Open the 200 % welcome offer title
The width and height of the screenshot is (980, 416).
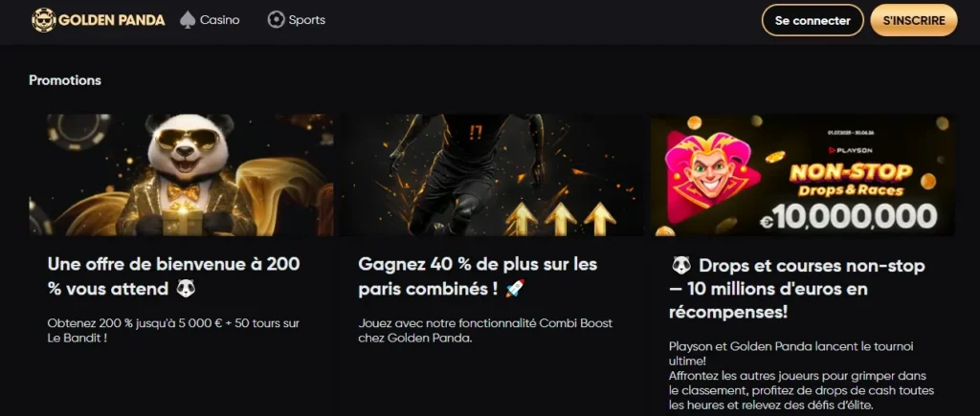pyautogui.click(x=174, y=276)
